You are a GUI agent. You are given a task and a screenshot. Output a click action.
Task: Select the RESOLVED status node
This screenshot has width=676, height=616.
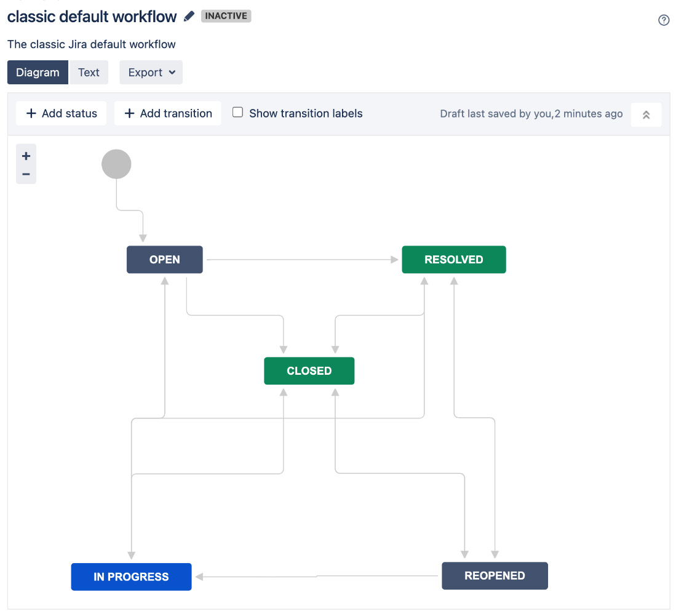pos(453,259)
